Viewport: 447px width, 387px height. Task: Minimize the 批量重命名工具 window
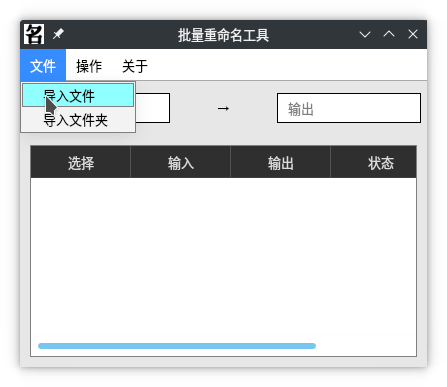[x=365, y=34]
